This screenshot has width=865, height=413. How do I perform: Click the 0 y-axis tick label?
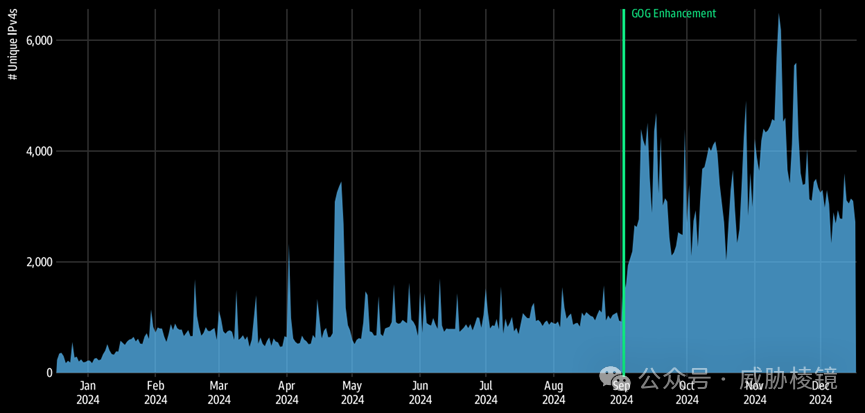pyautogui.click(x=49, y=373)
